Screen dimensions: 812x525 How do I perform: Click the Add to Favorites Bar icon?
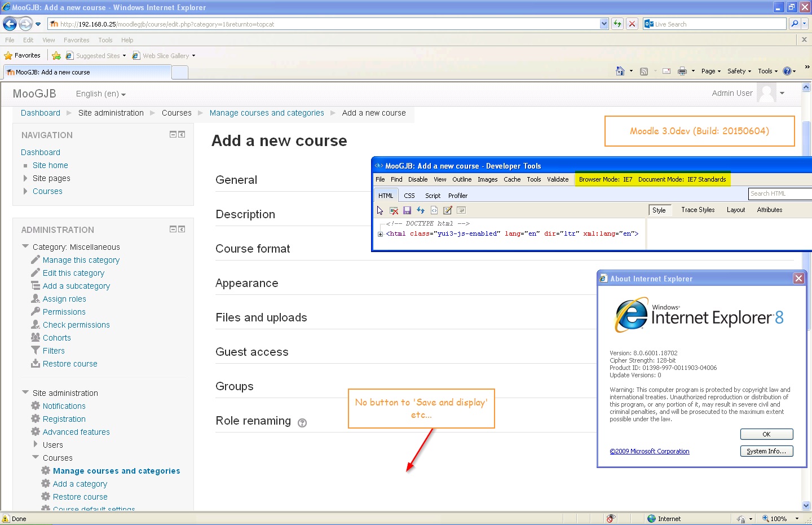[x=56, y=55]
